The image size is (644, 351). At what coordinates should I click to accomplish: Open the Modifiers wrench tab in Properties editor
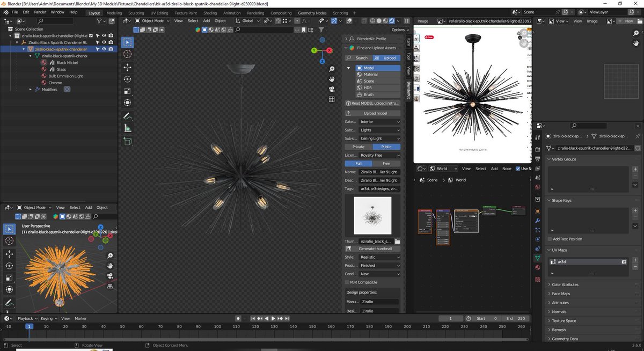point(538,221)
